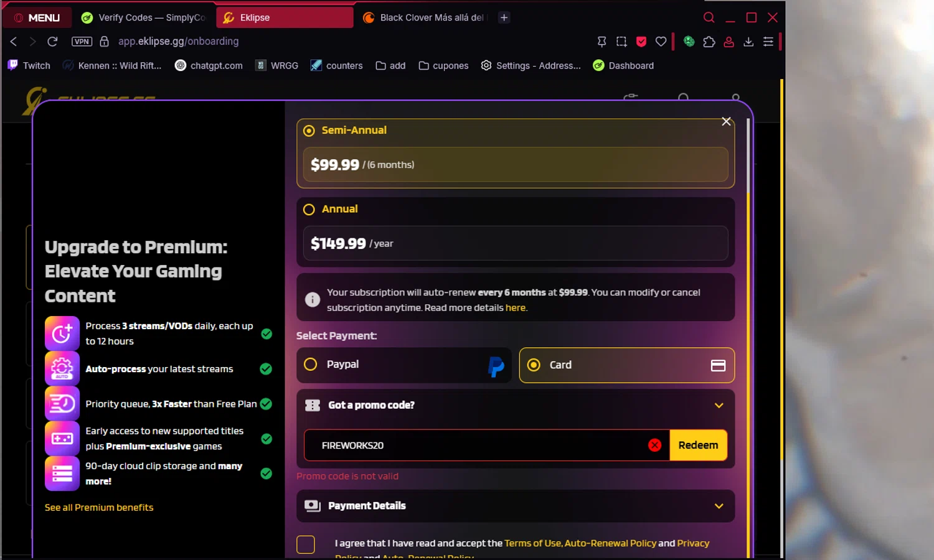Click the Redeem button
The height and width of the screenshot is (560, 934).
point(698,446)
